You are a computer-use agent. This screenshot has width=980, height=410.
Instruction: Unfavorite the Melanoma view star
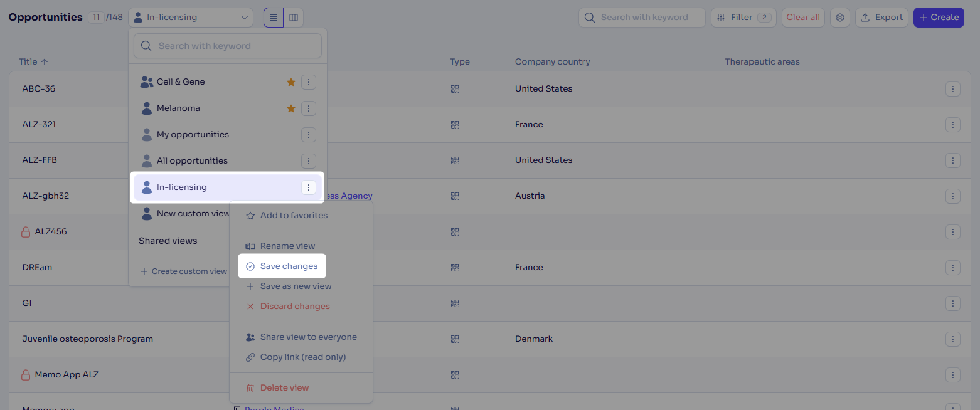click(x=291, y=108)
